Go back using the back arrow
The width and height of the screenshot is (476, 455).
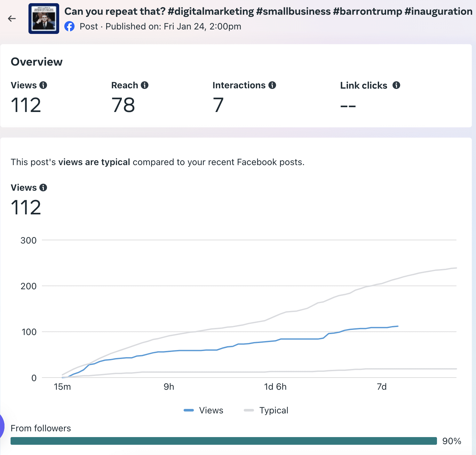click(x=12, y=19)
